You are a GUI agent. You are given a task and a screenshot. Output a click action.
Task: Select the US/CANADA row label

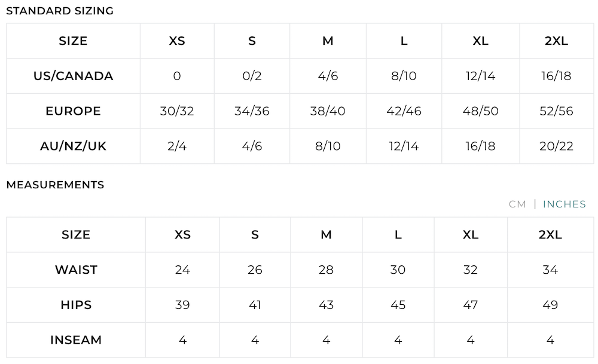(73, 76)
